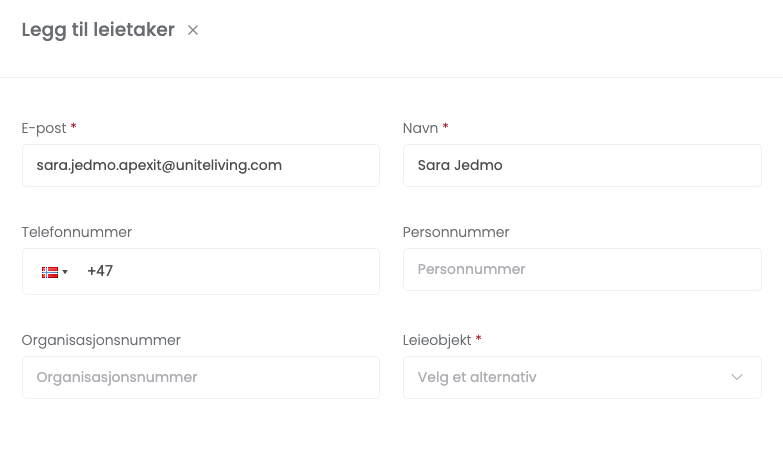Viewport: 783px width, 458px height.
Task: Click the sara.jedmo.apexit@uniteliving.com email text
Action: [159, 165]
